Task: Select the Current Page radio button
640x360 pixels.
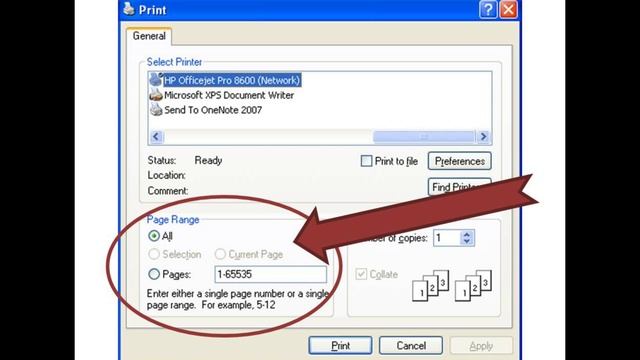Action: (x=220, y=254)
